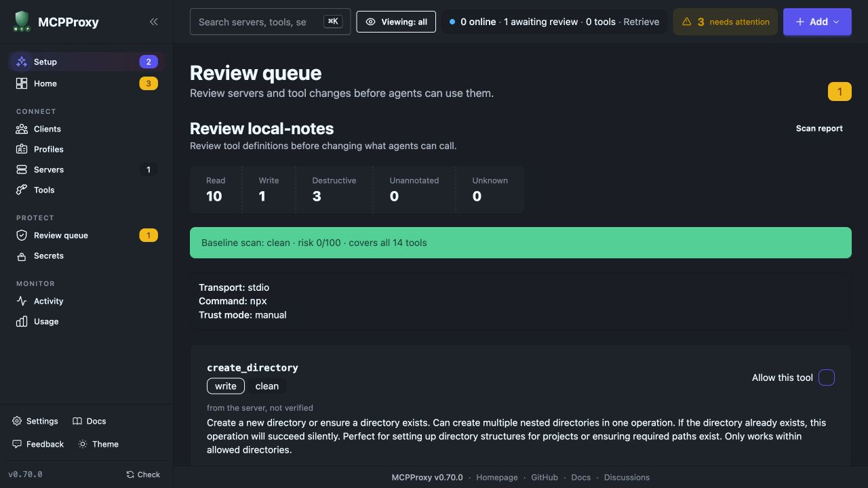Click the v0.70.0 version label in sidebar
Viewport: 868px width, 488px height.
click(25, 474)
